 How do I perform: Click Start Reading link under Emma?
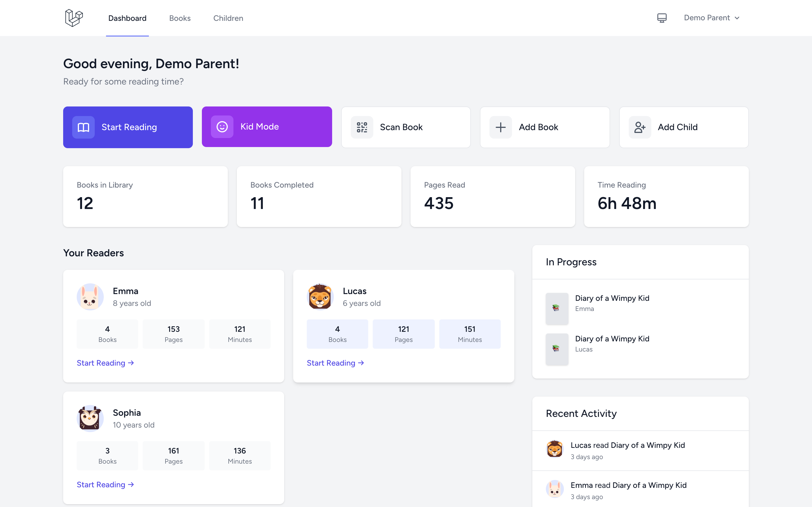point(105,363)
